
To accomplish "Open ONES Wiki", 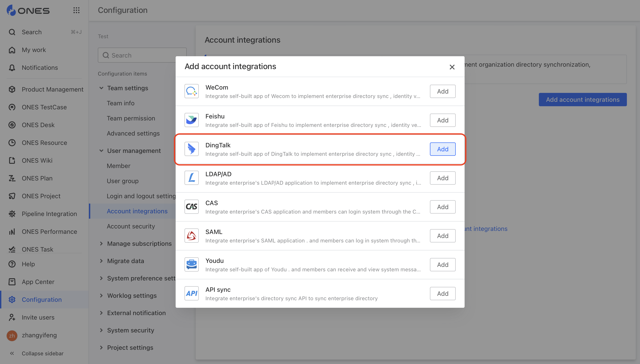I will (37, 160).
